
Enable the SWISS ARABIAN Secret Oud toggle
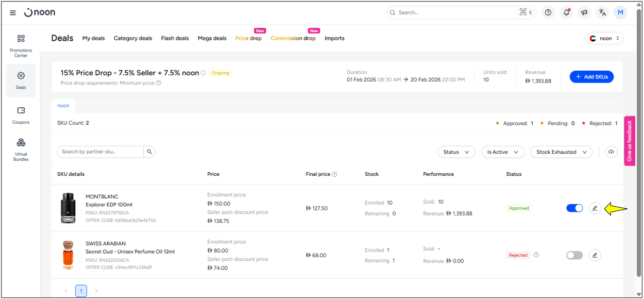(x=574, y=255)
